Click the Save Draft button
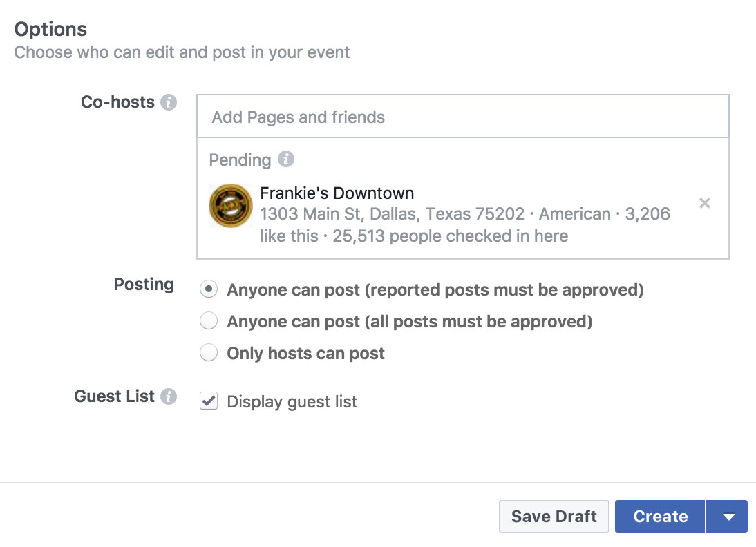Image resolution: width=756 pixels, height=547 pixels. coord(554,517)
